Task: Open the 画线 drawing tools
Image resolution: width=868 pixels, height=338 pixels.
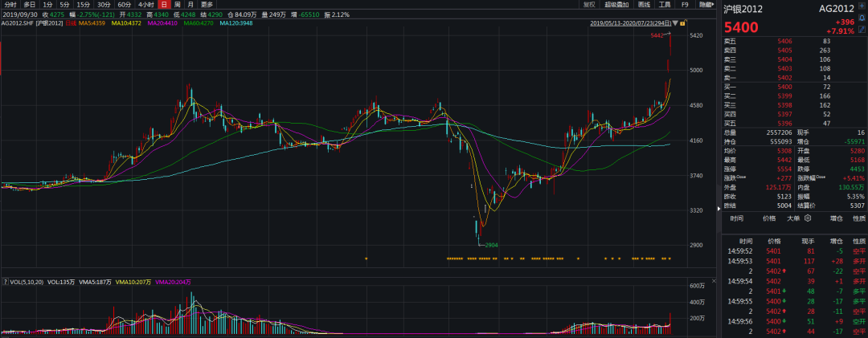Action: (x=644, y=5)
